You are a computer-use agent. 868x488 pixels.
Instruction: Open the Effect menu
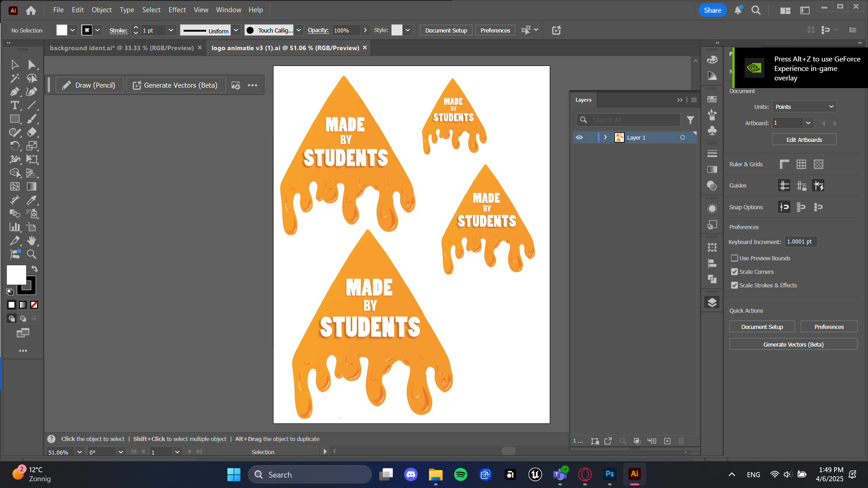point(177,10)
